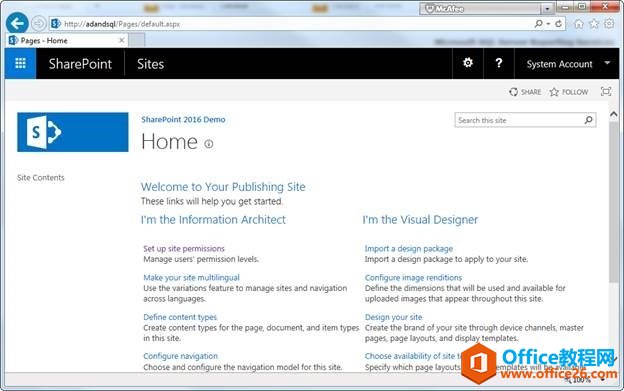Open the SharePoint app launcher grid
Image resolution: width=624 pixels, height=391 pixels.
(20, 64)
